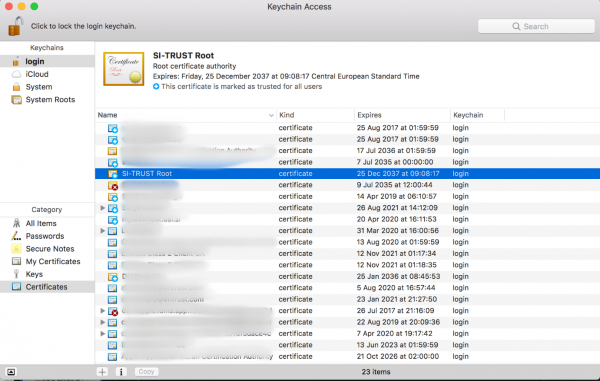Select row expiring 12 Nov 2021 at 01:17:34
600x381 pixels.
pyautogui.click(x=347, y=254)
